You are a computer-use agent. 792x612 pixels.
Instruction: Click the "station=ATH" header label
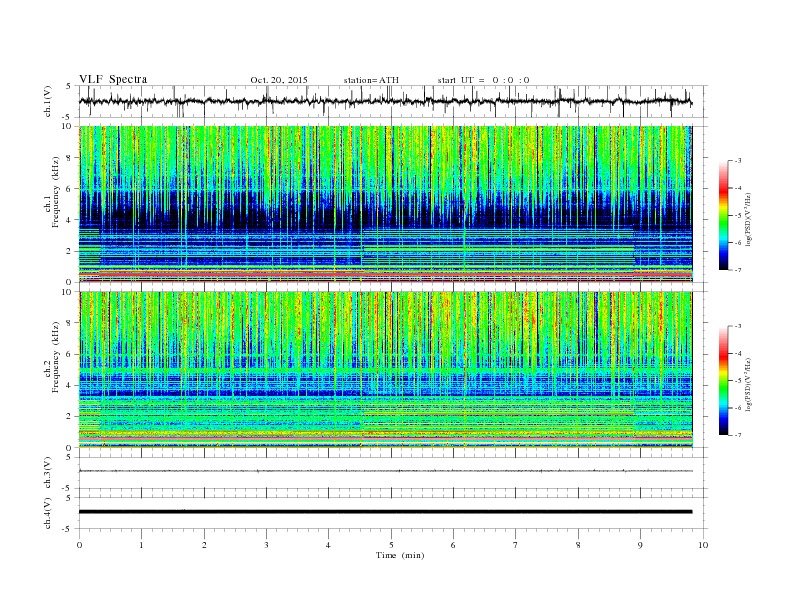click(x=371, y=80)
